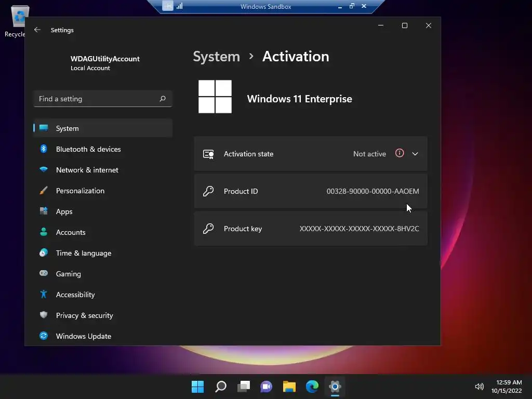Click the volume speaker tray icon

[x=480, y=387]
